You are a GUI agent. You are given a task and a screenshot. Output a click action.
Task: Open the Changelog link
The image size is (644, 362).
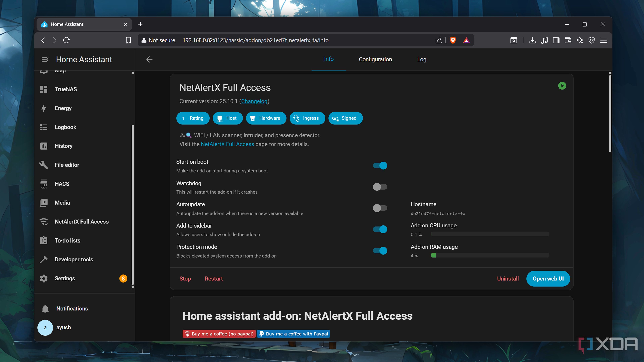tap(254, 101)
